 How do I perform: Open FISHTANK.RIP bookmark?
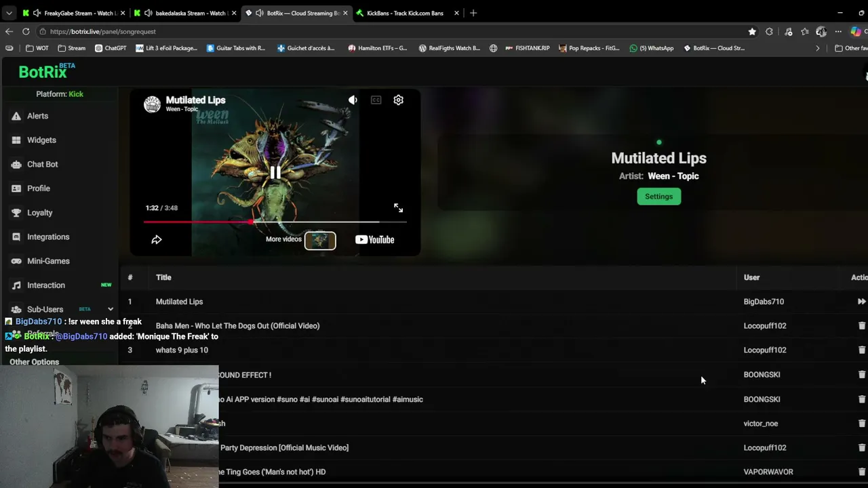point(528,48)
